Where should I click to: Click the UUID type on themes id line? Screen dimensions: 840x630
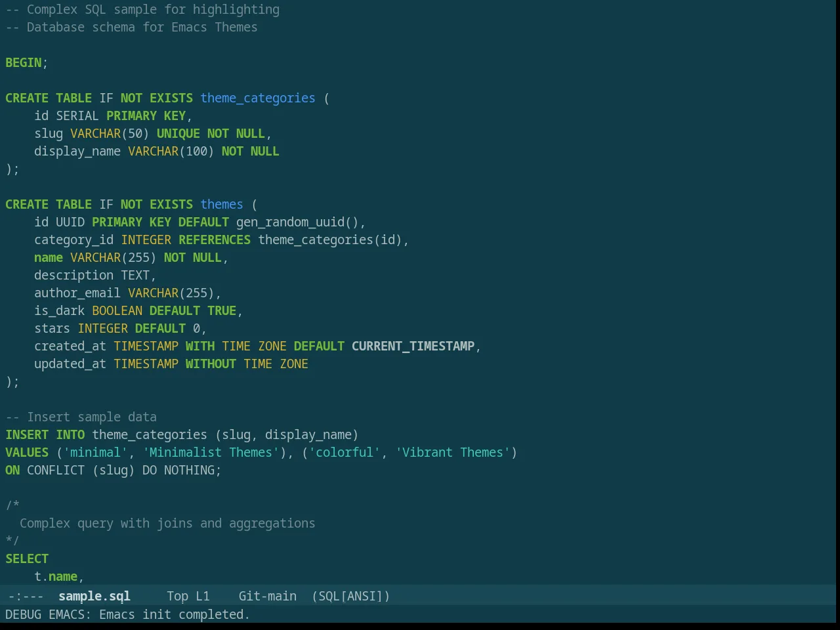pyautogui.click(x=70, y=222)
